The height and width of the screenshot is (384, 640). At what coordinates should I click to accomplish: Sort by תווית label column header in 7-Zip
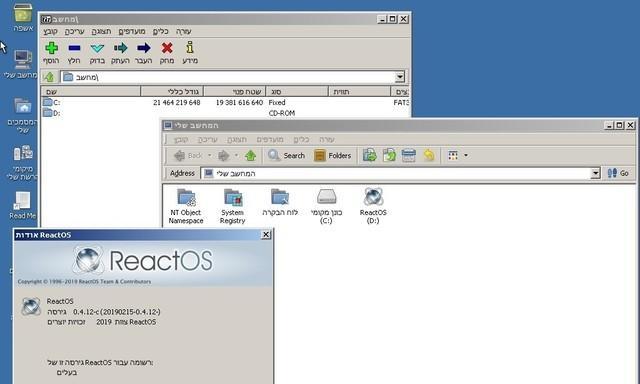(x=360, y=91)
